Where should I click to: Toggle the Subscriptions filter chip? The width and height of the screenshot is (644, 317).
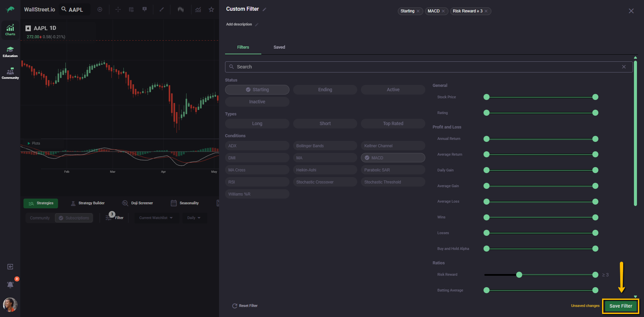coord(74,218)
